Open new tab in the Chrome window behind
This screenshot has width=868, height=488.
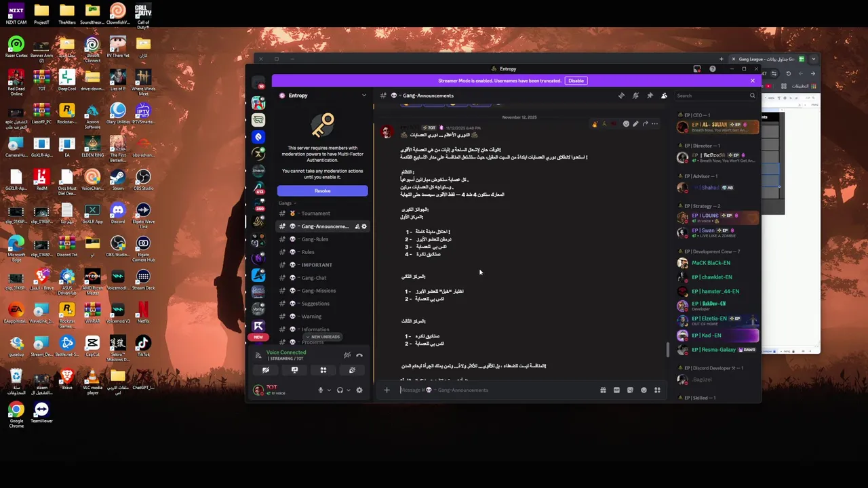[x=721, y=59]
